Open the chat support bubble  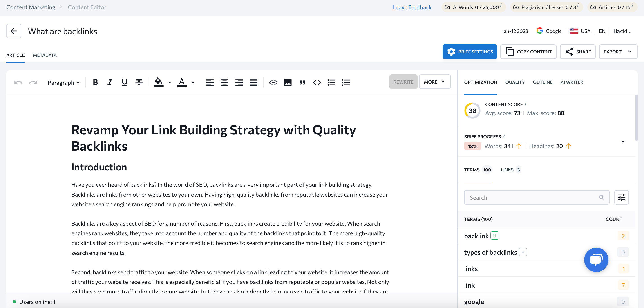pyautogui.click(x=596, y=260)
